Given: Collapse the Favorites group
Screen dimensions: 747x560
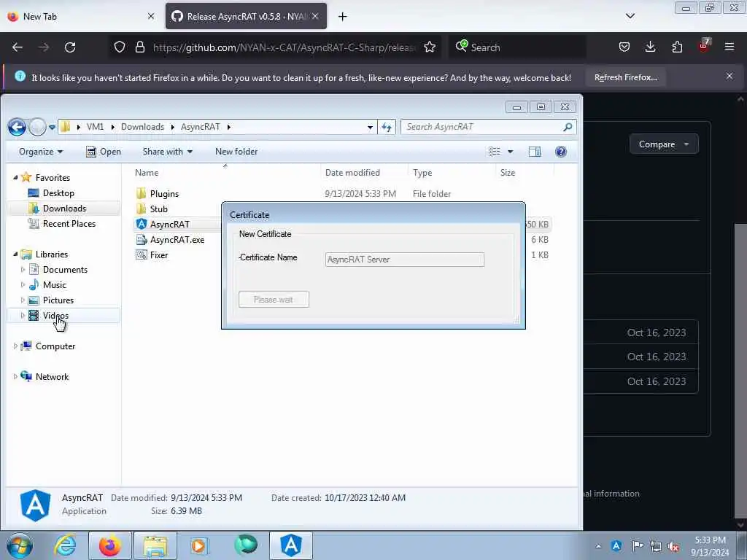Looking at the screenshot, I should [15, 177].
